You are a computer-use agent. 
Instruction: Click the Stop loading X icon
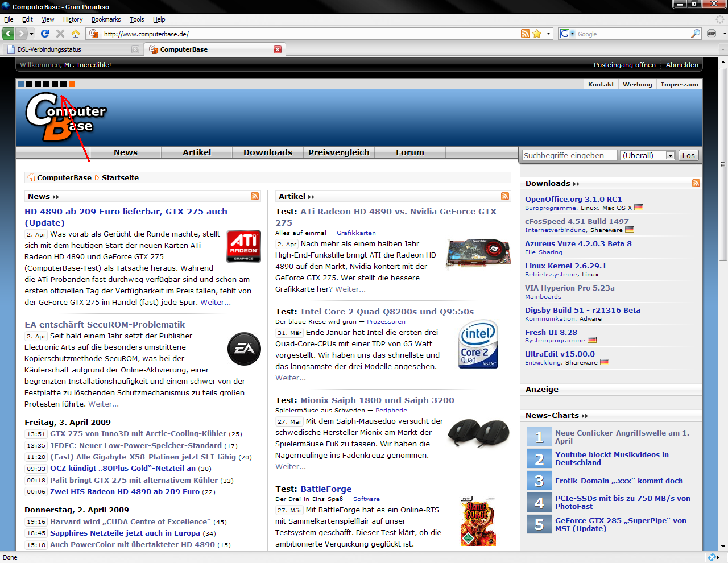point(60,34)
